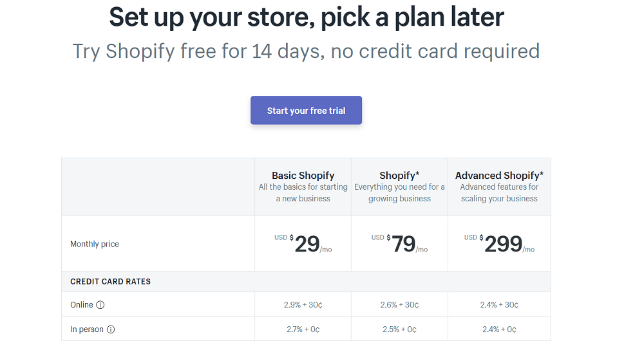Click the Monthly price row label
Viewport: 644px width, 341px height.
click(95, 244)
